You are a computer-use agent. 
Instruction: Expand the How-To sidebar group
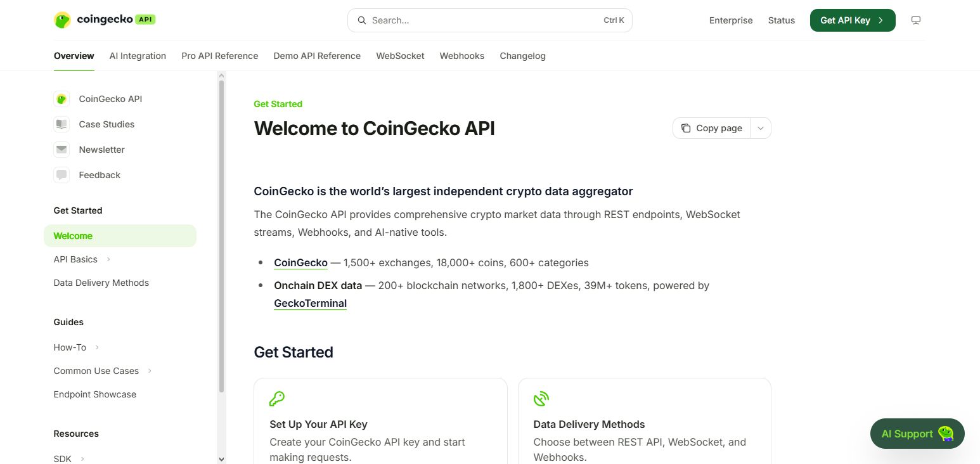coord(97,347)
